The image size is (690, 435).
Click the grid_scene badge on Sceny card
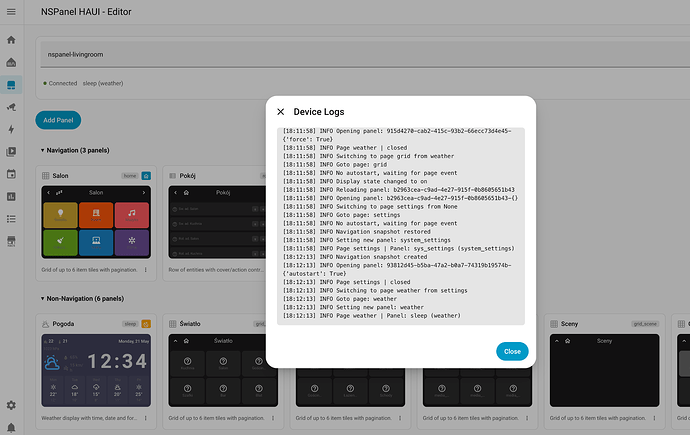point(645,324)
